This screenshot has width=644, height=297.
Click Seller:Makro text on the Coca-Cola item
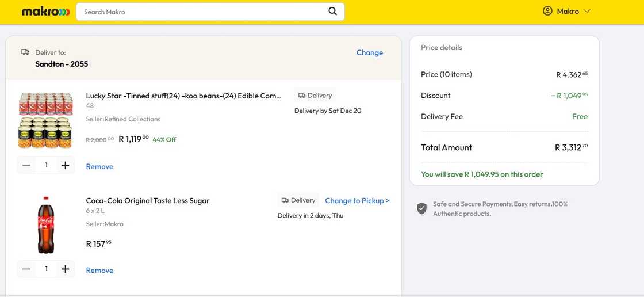[x=105, y=224]
